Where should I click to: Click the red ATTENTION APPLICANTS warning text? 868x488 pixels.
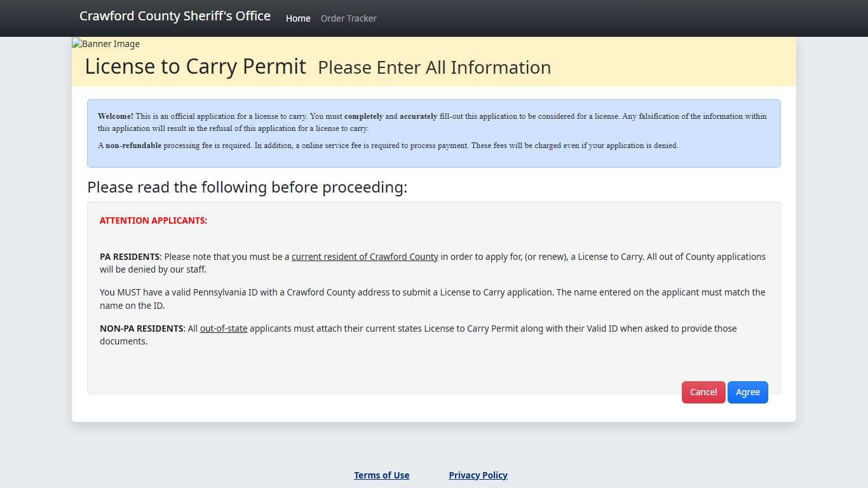pyautogui.click(x=153, y=220)
